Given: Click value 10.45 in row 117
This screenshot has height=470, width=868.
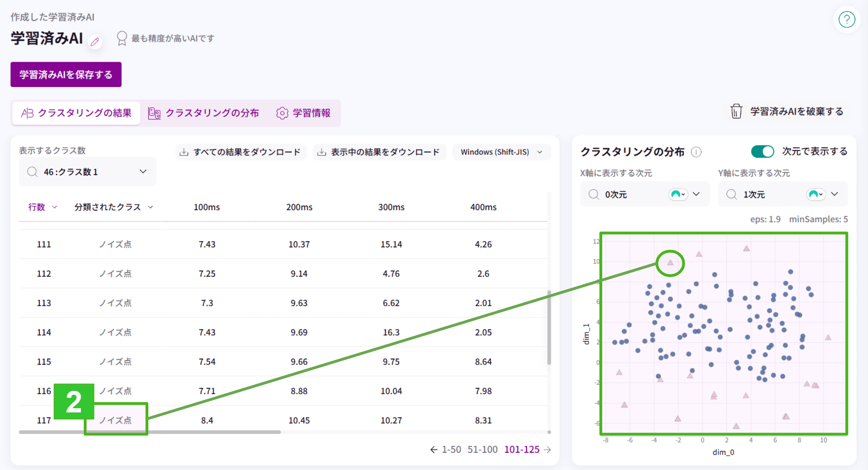Looking at the screenshot, I should click(299, 420).
